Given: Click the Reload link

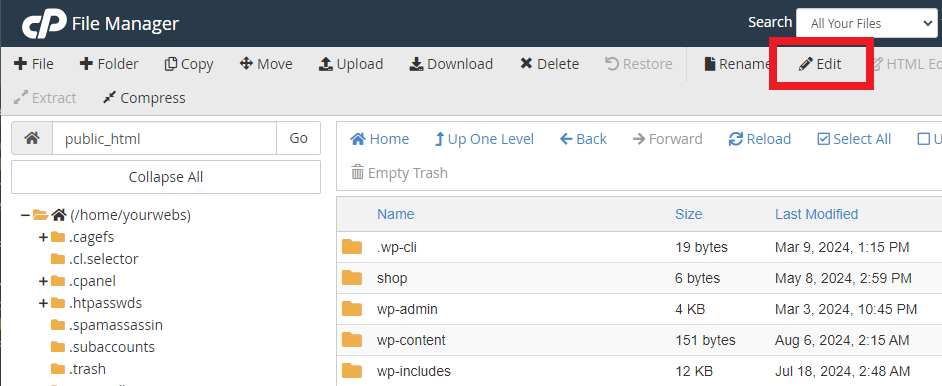Looking at the screenshot, I should click(760, 139).
